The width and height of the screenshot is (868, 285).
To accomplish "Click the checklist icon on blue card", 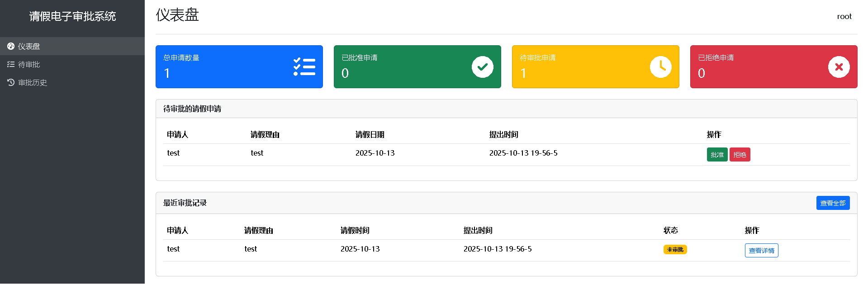I will pyautogui.click(x=304, y=67).
